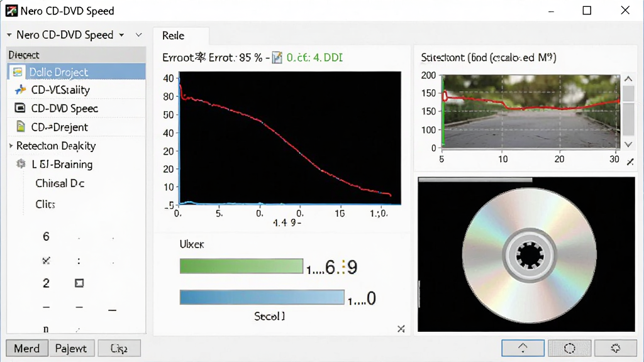Click the chart icon before the green text
The image size is (644, 362).
point(277,57)
